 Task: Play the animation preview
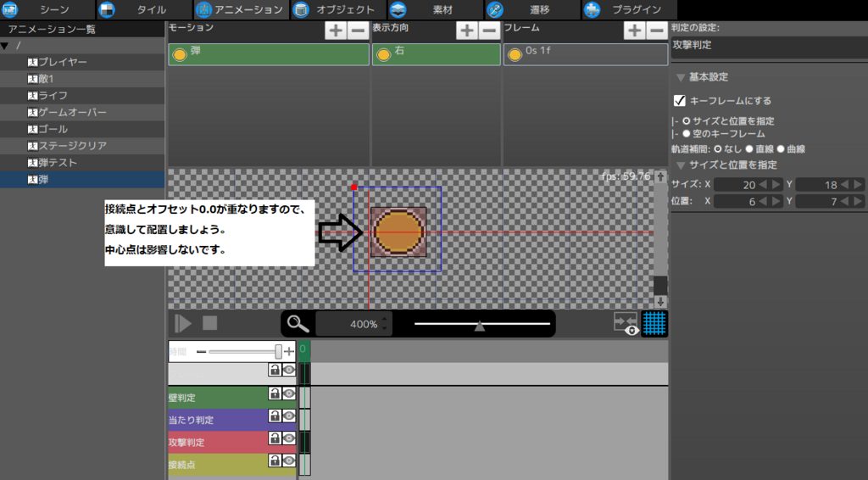tap(183, 323)
